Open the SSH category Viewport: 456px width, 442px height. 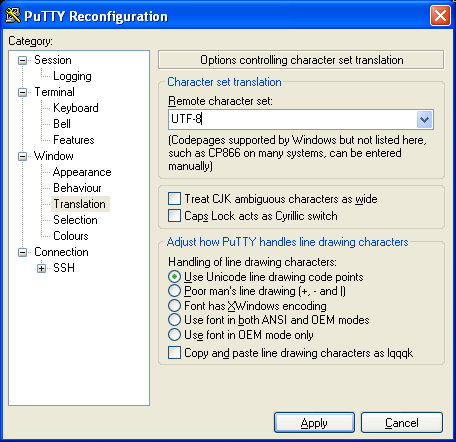64,268
